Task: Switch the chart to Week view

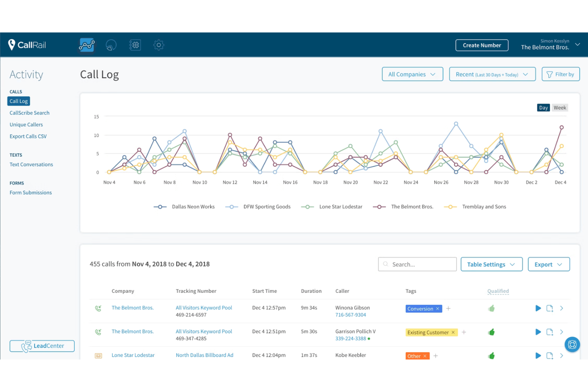Action: [559, 108]
